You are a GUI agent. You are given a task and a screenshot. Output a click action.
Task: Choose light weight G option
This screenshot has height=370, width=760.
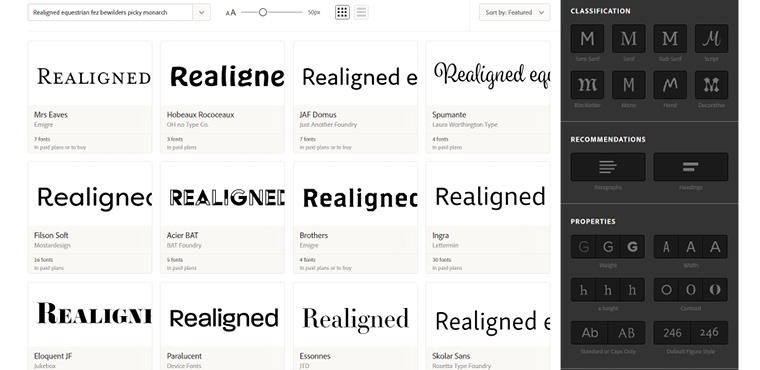pyautogui.click(x=584, y=247)
